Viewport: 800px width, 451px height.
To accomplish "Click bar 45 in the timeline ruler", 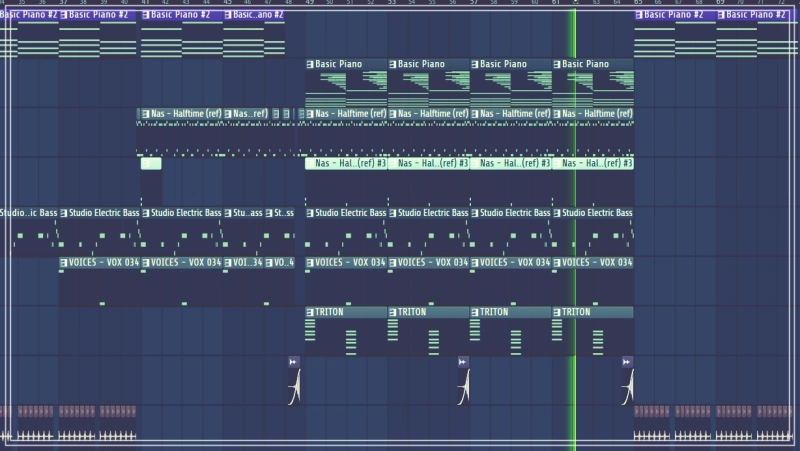I will (x=228, y=3).
